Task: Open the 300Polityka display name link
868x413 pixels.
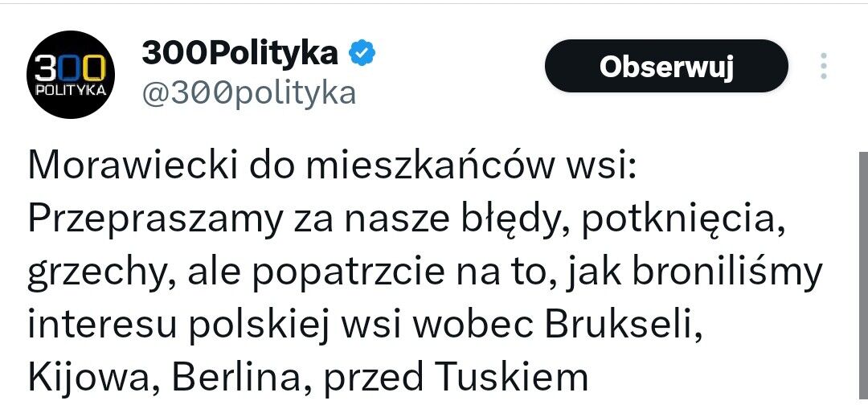Action: tap(240, 53)
